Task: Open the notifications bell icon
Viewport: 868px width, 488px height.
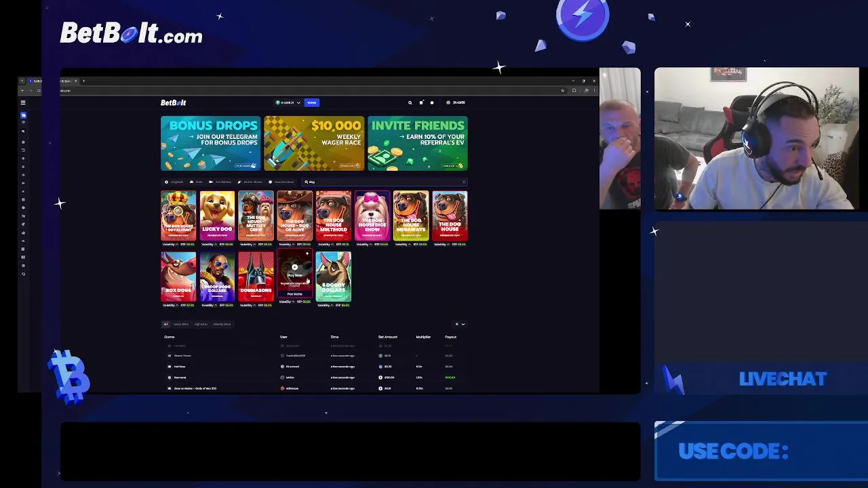Action: pos(432,102)
